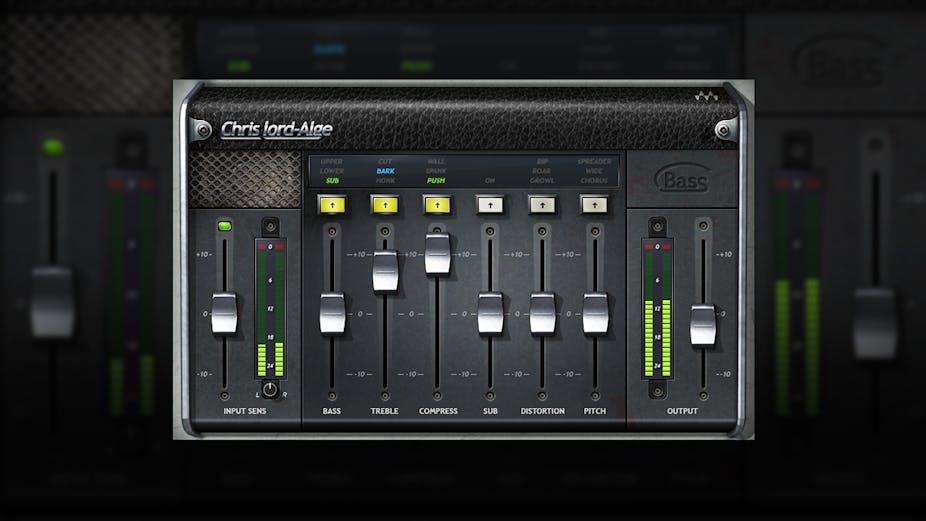Click the Bass badge emblem
Image resolution: width=926 pixels, height=521 pixels.
[682, 181]
